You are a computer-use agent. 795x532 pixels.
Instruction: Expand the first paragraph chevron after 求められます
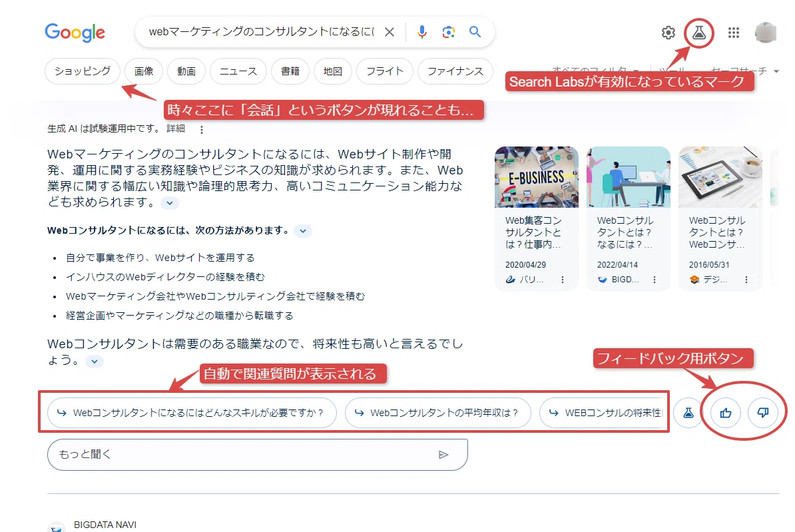pyautogui.click(x=170, y=203)
